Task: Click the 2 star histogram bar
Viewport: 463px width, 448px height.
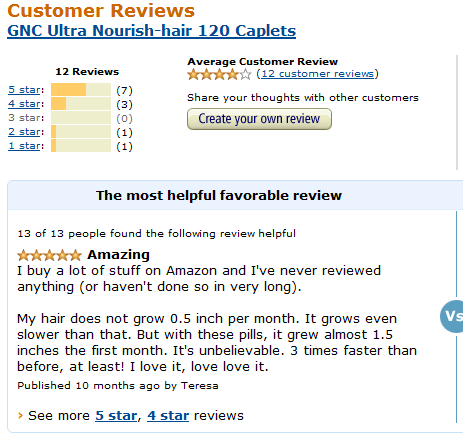Action: [x=81, y=132]
